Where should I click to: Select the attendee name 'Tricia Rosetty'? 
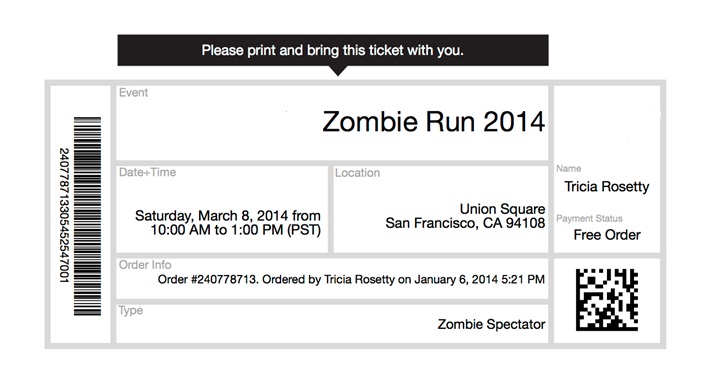607,187
